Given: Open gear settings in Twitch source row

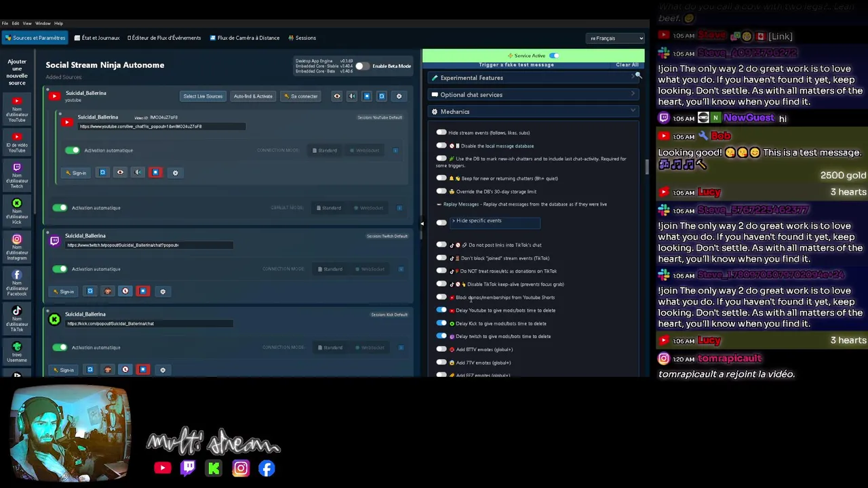Looking at the screenshot, I should (162, 291).
